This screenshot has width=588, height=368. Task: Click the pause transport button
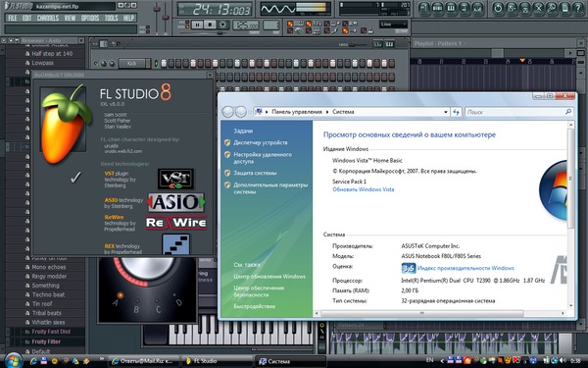click(197, 26)
